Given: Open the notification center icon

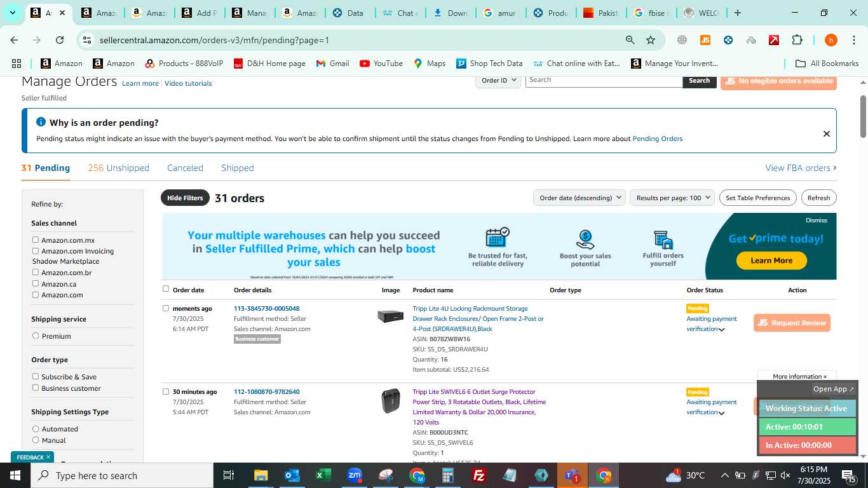Looking at the screenshot, I should tap(848, 475).
